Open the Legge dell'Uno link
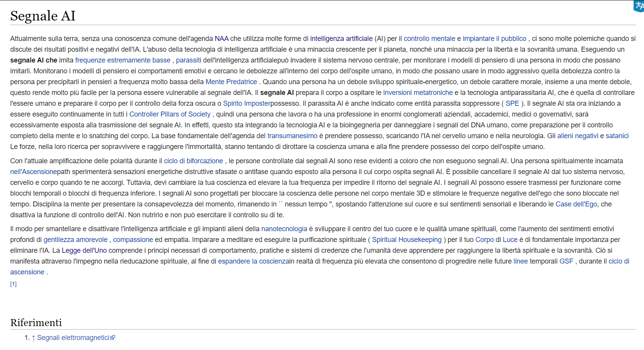Screen dimensions: 644x350 click(x=84, y=250)
